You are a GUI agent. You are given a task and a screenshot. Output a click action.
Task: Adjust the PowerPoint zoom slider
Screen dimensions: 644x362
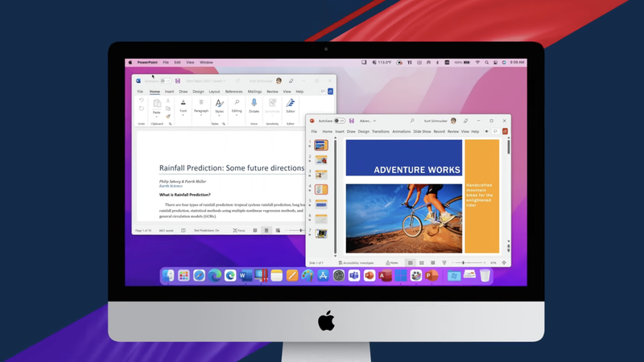tap(469, 263)
